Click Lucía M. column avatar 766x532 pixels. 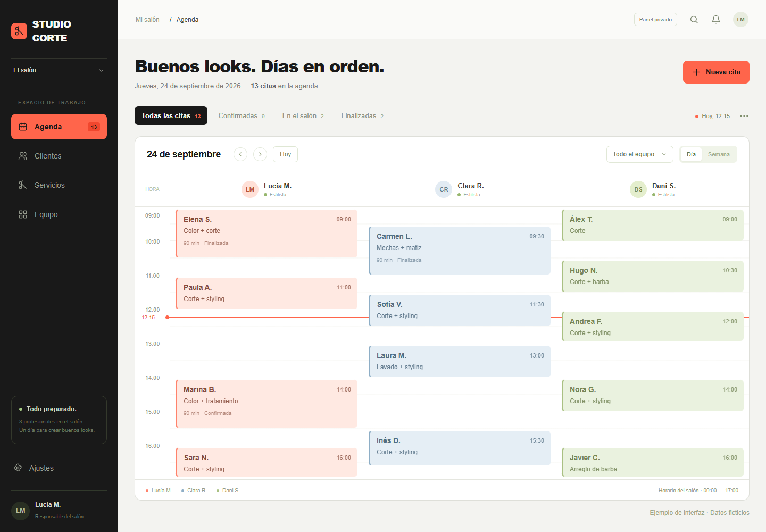pyautogui.click(x=250, y=189)
